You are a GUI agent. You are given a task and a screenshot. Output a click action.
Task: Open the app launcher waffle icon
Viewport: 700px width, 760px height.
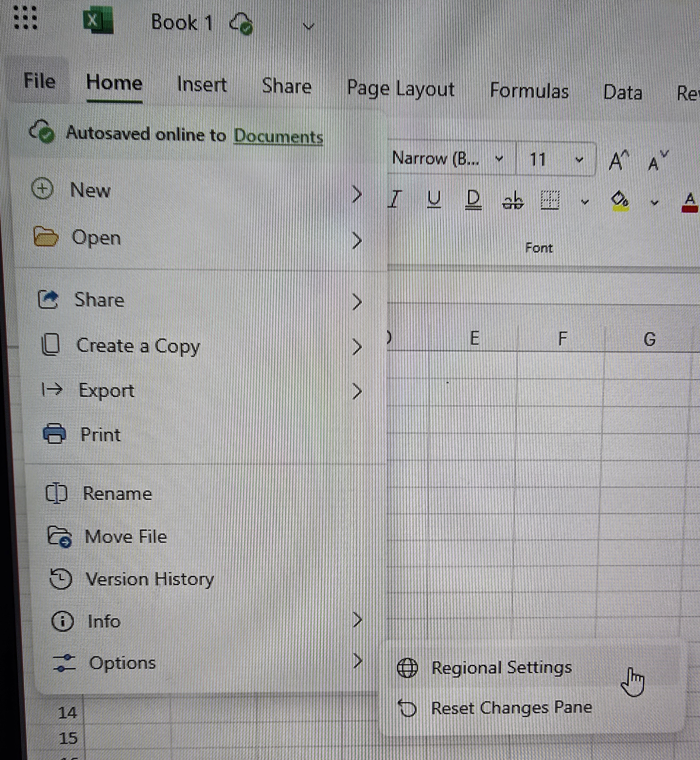pos(25,17)
